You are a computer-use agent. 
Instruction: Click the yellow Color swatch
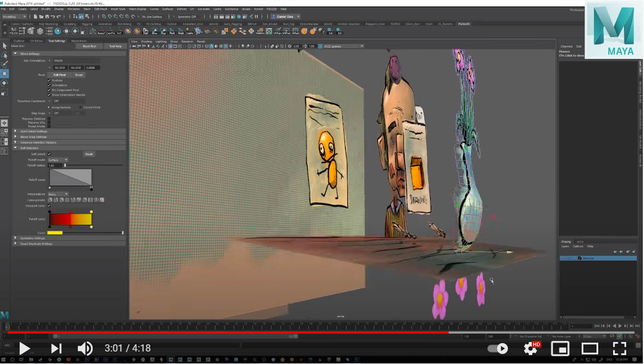tap(55, 233)
